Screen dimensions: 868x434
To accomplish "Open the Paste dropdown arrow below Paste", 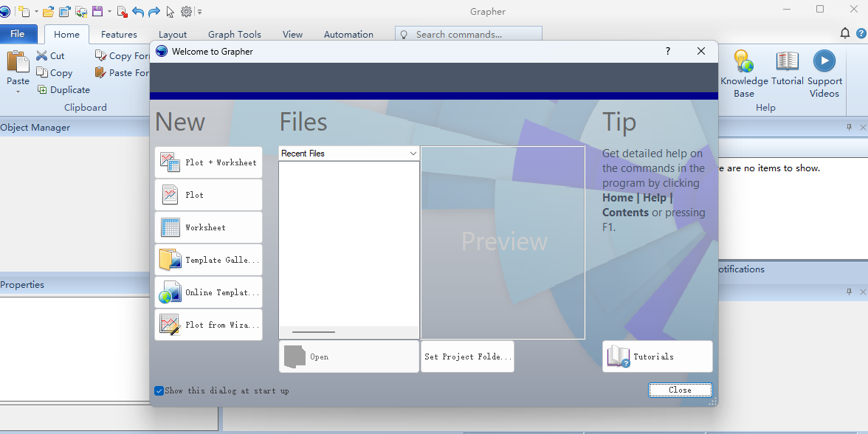I will (x=18, y=92).
